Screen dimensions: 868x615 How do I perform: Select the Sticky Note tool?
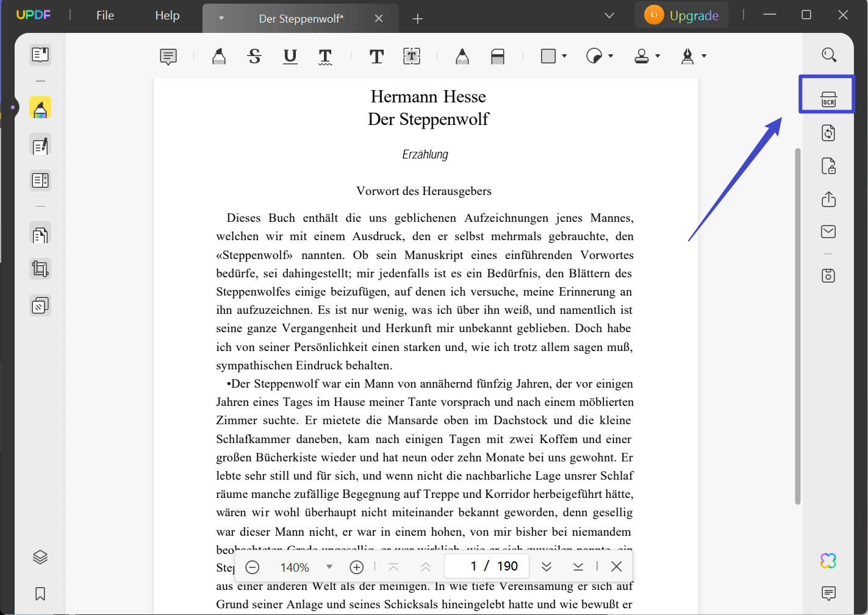[x=168, y=57]
